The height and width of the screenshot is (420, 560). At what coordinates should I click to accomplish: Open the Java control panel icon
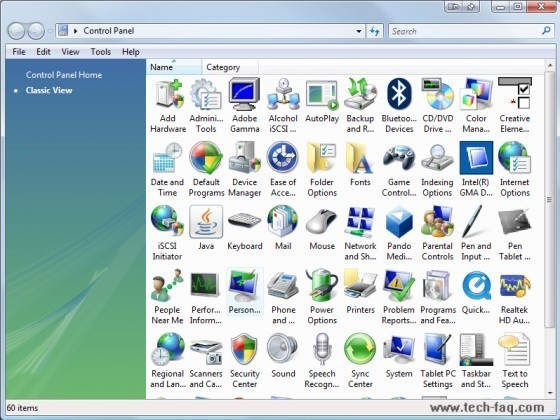pyautogui.click(x=206, y=222)
